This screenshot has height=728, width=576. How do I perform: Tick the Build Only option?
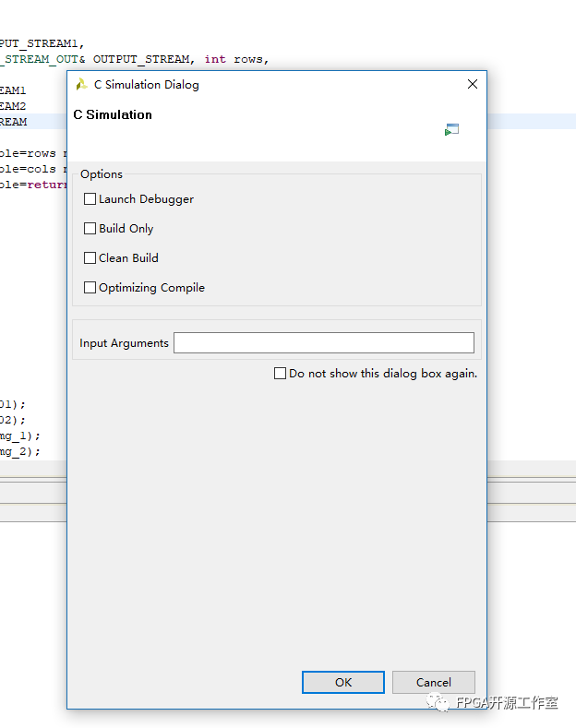[90, 229]
